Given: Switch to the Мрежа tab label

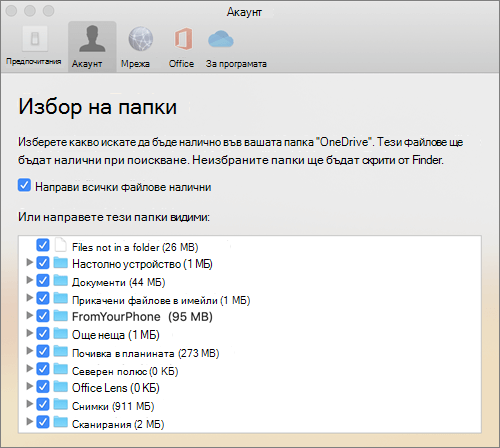Looking at the screenshot, I should (x=135, y=64).
